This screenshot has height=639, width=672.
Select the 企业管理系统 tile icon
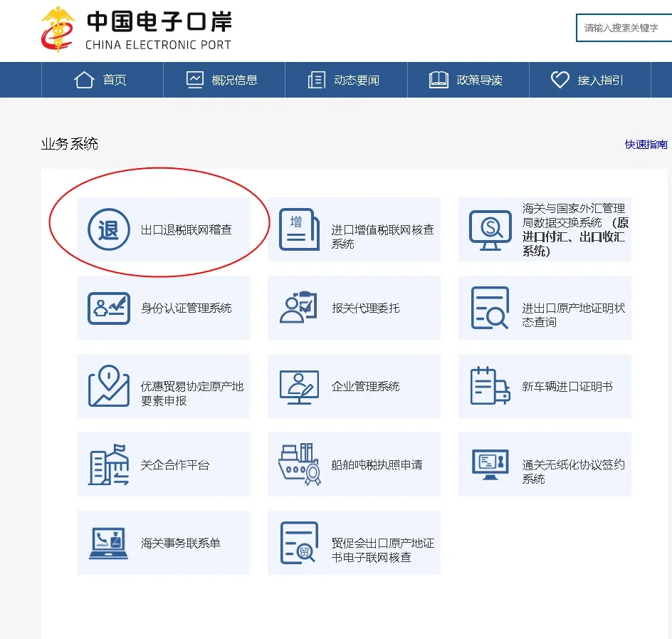point(299,386)
